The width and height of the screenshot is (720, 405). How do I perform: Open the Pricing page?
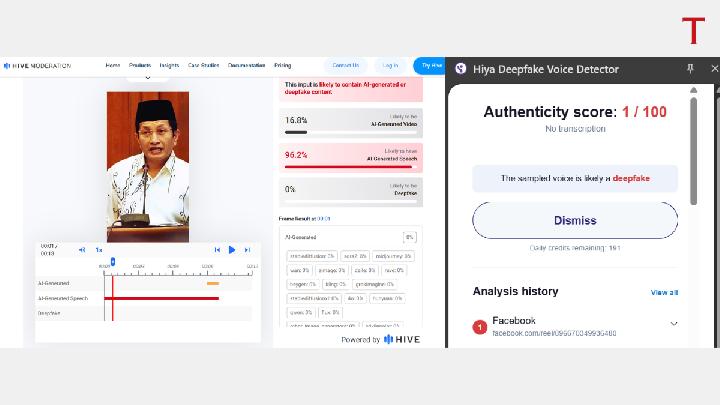(283, 66)
